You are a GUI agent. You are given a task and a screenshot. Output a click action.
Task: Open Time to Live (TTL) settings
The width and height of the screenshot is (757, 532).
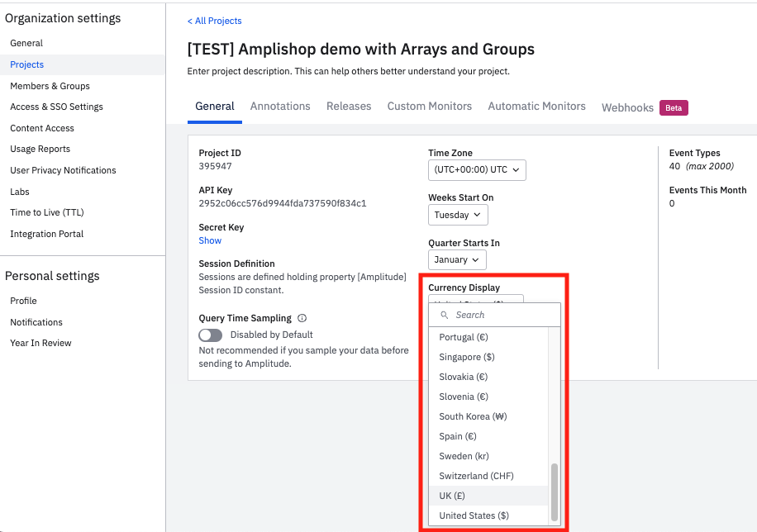pos(47,212)
